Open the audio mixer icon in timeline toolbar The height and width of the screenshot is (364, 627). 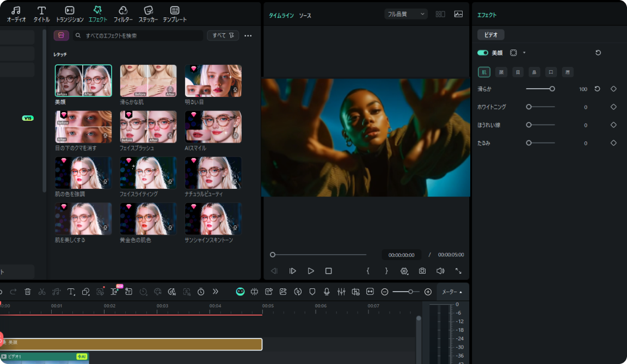click(341, 292)
